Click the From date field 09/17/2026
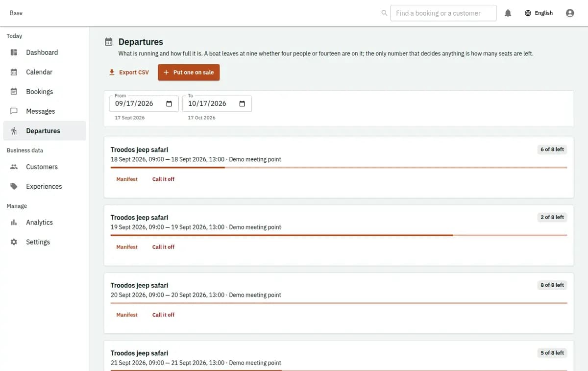 click(x=144, y=104)
